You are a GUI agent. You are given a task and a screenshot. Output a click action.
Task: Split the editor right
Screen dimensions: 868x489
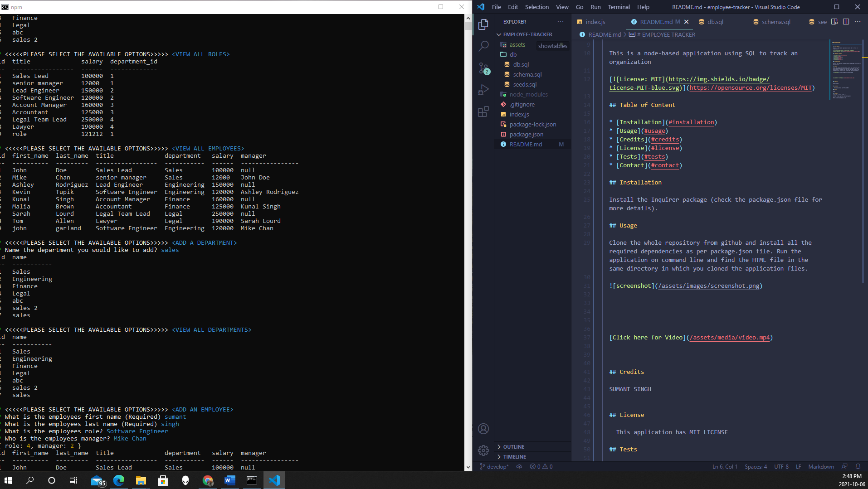(x=846, y=22)
